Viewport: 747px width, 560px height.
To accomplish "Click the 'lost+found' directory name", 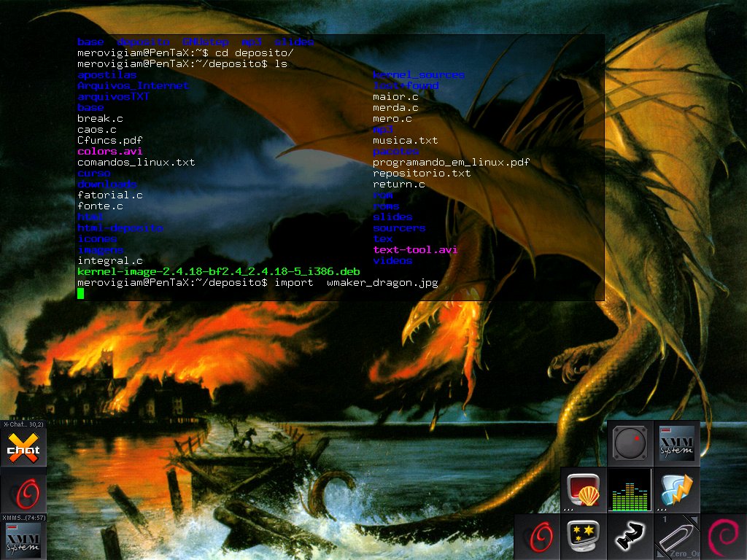I will click(406, 86).
